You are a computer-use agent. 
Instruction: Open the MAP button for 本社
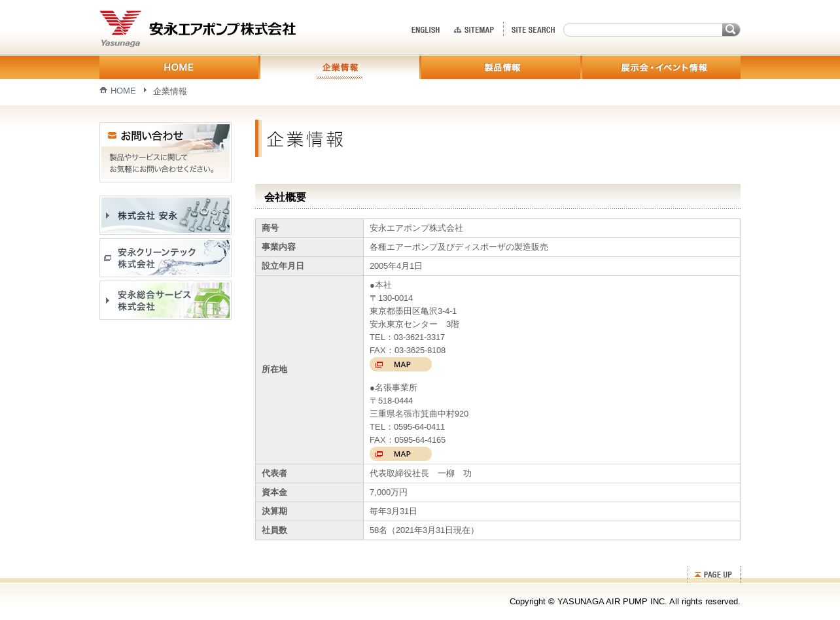tap(400, 364)
